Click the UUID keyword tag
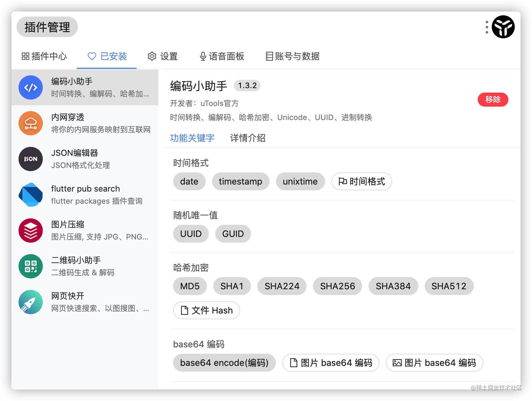The width and height of the screenshot is (532, 401). point(191,234)
